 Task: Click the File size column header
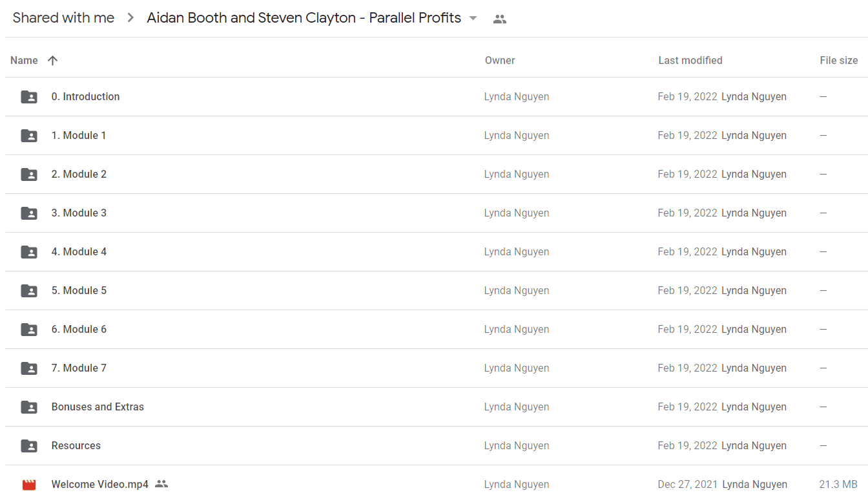[839, 60]
